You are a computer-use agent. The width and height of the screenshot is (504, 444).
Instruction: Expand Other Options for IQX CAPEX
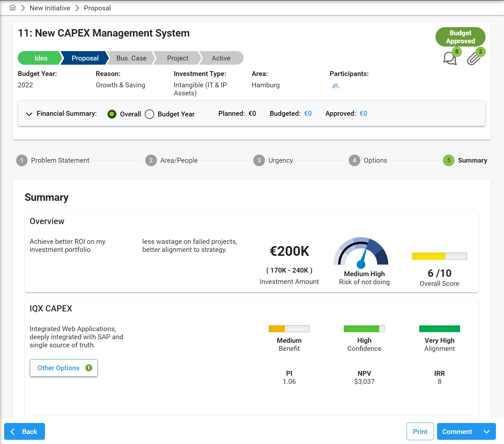tap(63, 368)
